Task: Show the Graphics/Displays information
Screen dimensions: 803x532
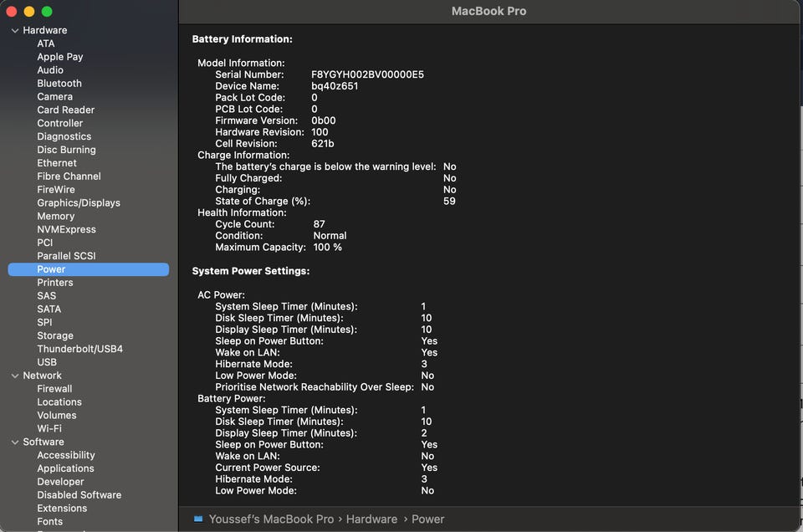Action: (79, 202)
